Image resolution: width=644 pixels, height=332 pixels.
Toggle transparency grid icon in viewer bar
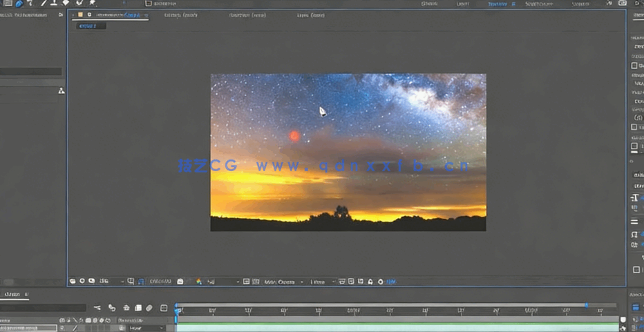point(141,282)
